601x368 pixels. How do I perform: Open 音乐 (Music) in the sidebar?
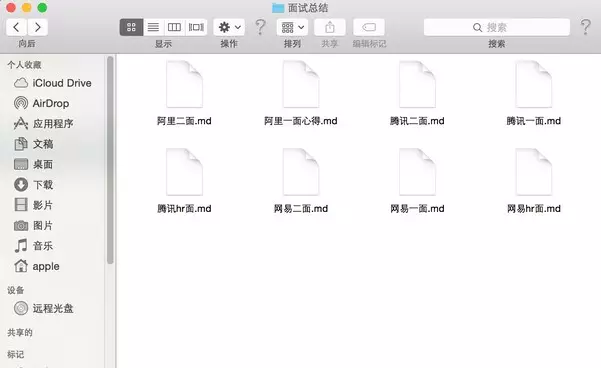(x=33, y=246)
